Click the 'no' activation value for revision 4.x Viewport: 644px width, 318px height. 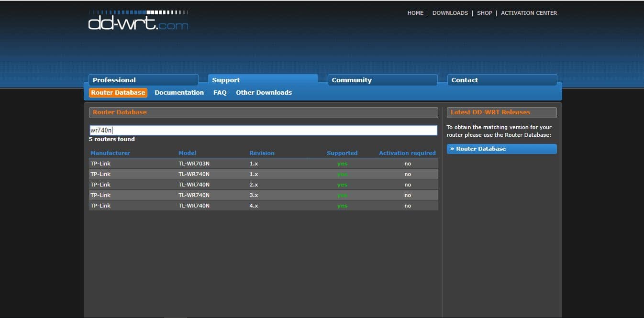[408, 206]
